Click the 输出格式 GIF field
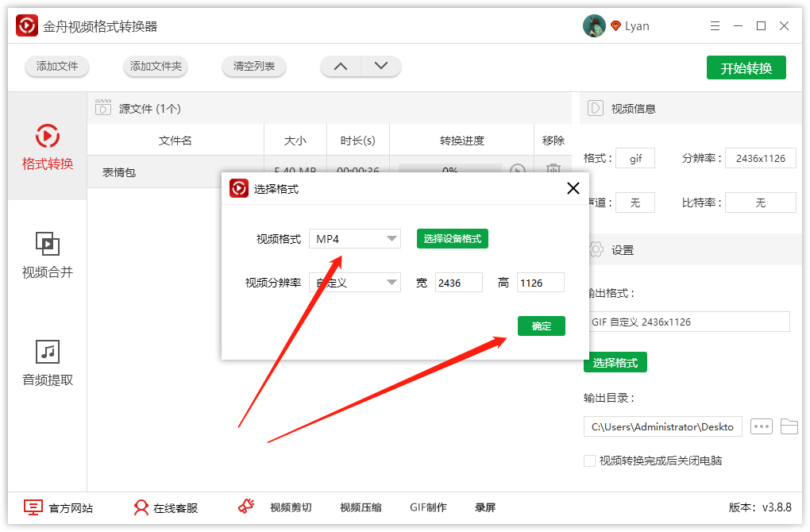 click(x=689, y=322)
